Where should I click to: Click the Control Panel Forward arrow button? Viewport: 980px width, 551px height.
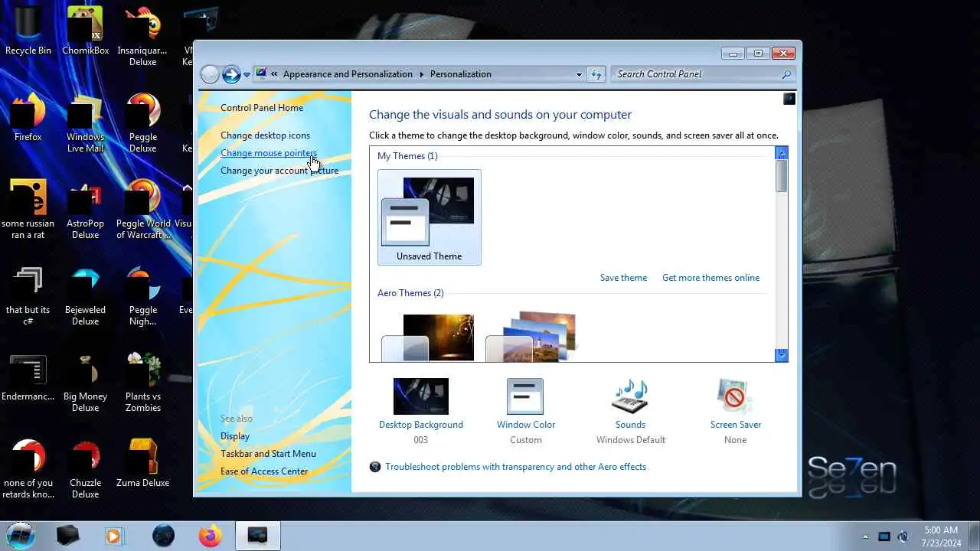(231, 74)
